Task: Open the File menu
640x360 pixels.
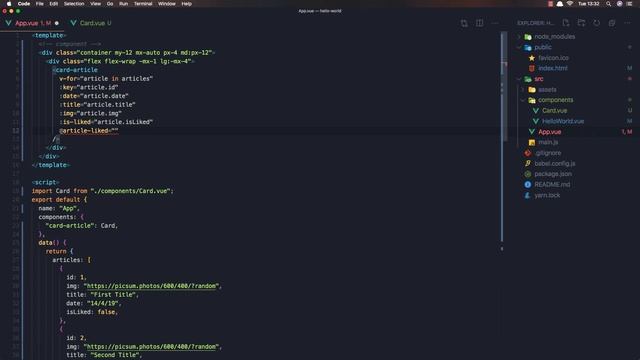Action: click(x=40, y=4)
